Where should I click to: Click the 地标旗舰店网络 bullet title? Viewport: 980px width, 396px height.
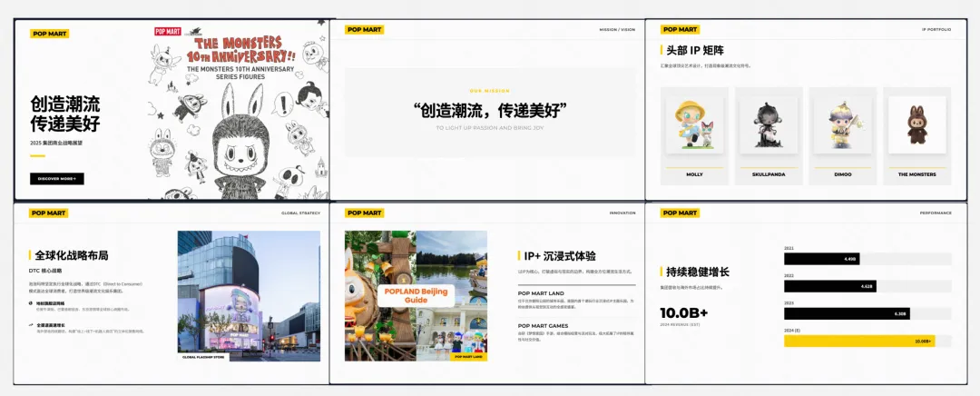(50, 302)
